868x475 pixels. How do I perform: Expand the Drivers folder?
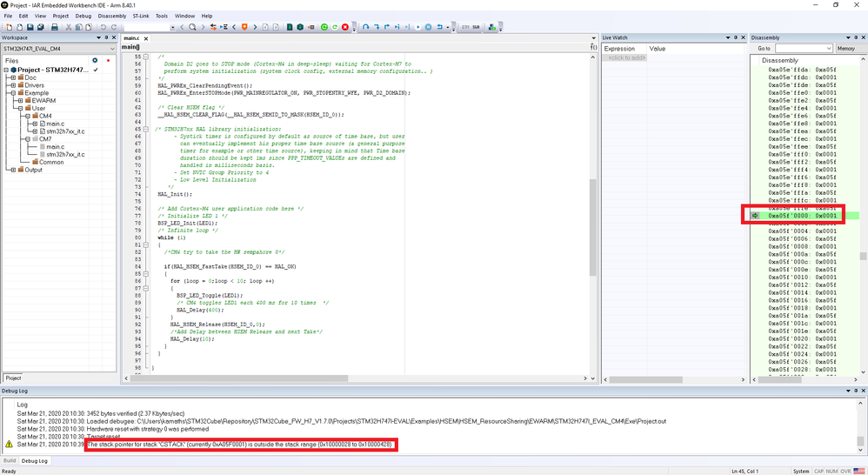coord(13,85)
